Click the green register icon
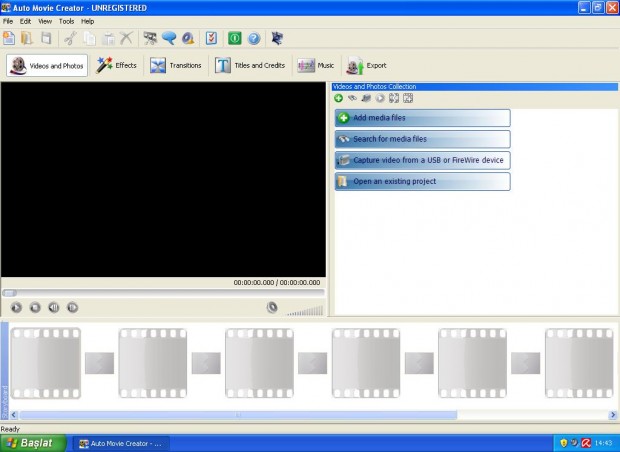 [234, 38]
